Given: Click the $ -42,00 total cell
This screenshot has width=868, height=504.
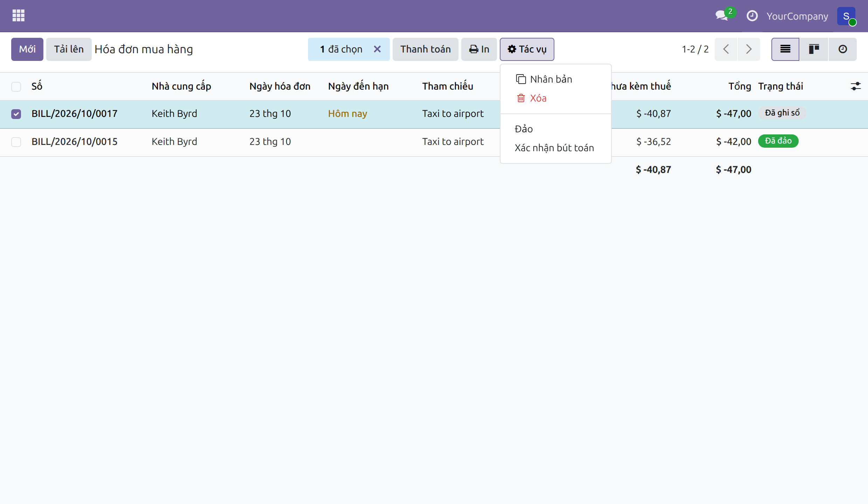Looking at the screenshot, I should [734, 141].
